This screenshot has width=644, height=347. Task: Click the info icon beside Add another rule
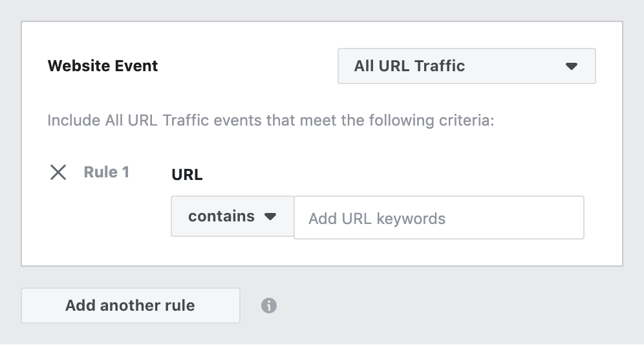[269, 306]
